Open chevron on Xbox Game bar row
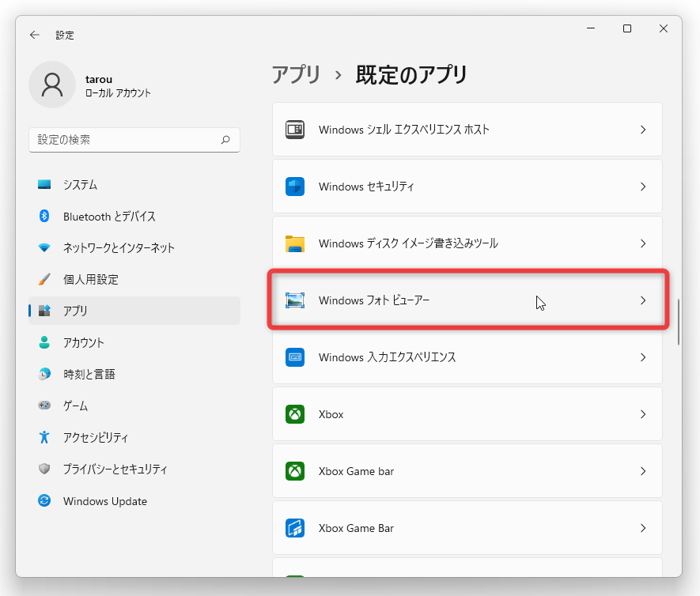Screen dimensions: 700x596 click(643, 471)
